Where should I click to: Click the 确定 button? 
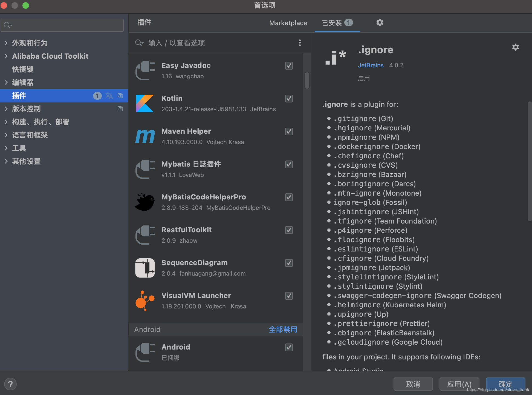pyautogui.click(x=506, y=384)
